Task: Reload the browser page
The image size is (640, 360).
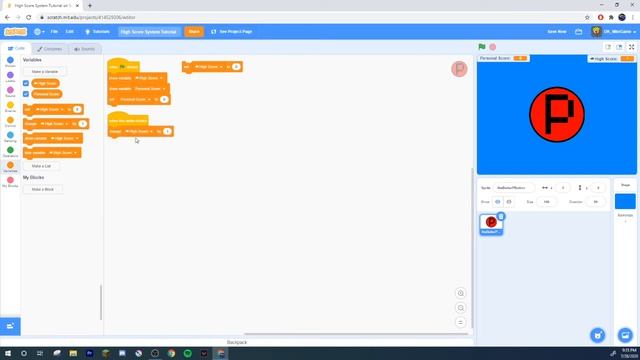Action: (29, 17)
